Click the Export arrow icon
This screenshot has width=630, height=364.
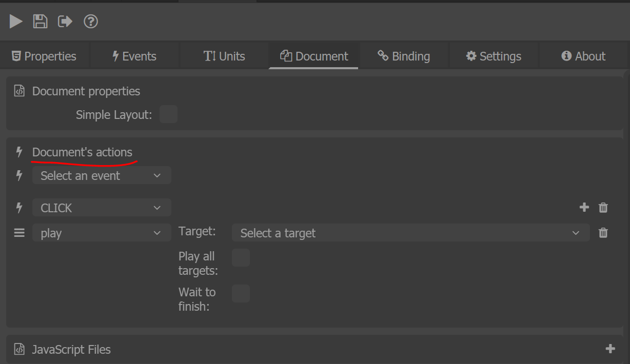65,22
